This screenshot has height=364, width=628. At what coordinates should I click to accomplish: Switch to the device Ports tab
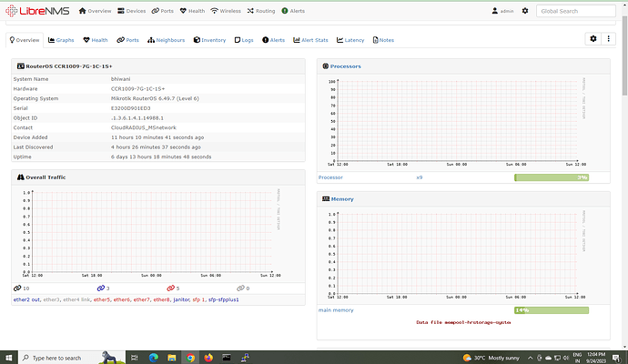click(x=127, y=40)
